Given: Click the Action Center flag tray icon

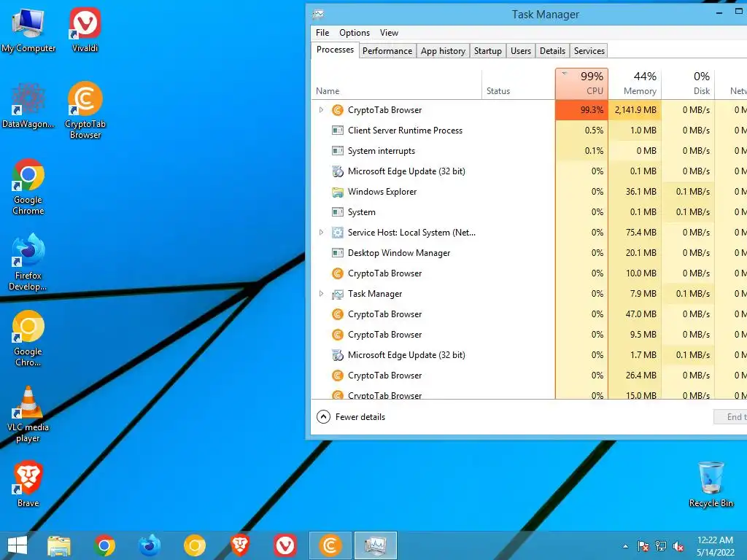Looking at the screenshot, I should coord(643,547).
